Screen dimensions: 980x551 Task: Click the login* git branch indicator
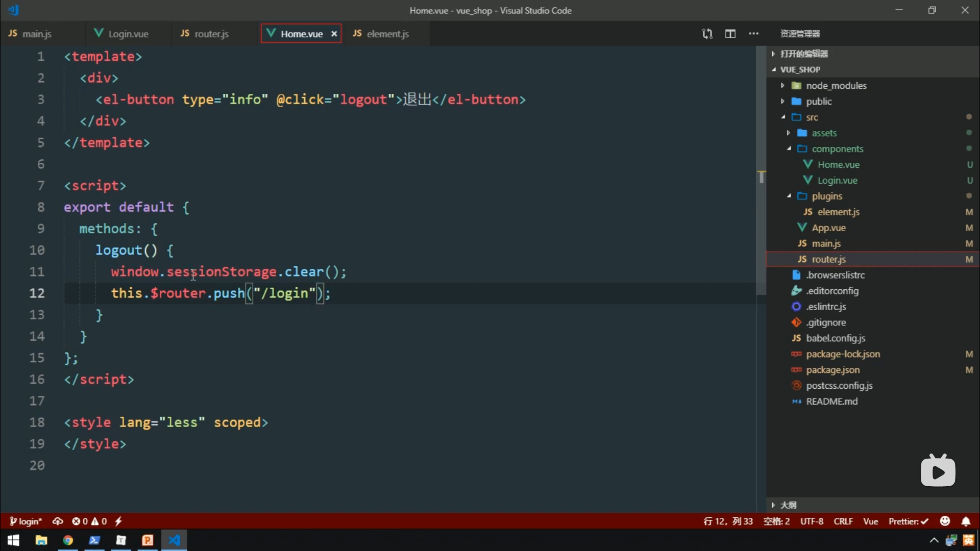click(26, 521)
